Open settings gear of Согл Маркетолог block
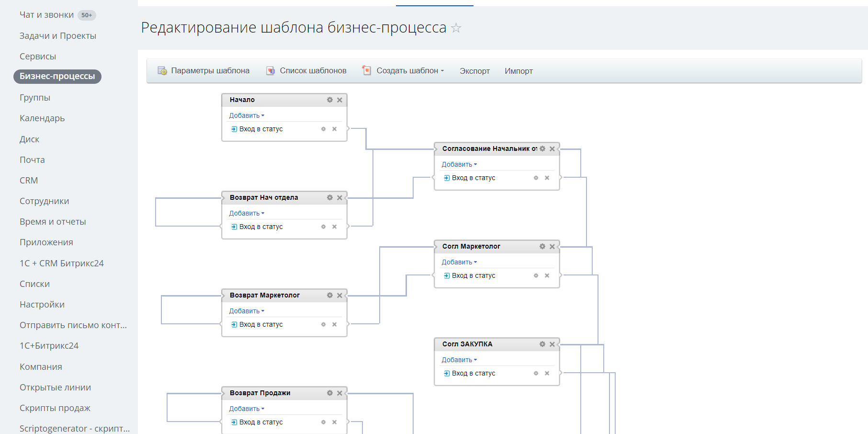 point(542,246)
